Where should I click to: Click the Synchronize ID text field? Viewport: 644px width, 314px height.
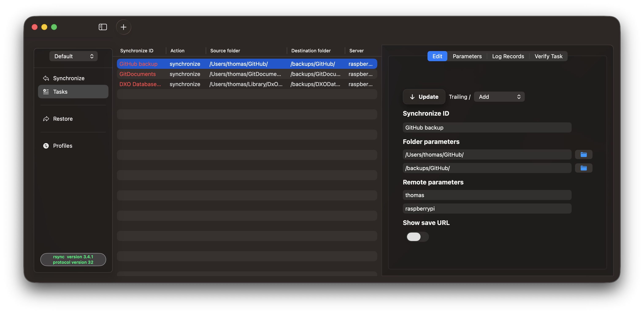(487, 127)
